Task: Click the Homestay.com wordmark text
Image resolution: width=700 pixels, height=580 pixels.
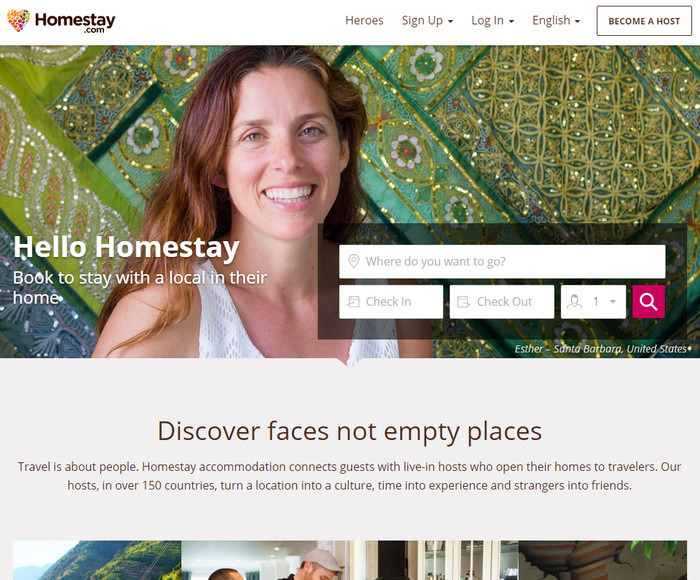Action: click(x=75, y=21)
